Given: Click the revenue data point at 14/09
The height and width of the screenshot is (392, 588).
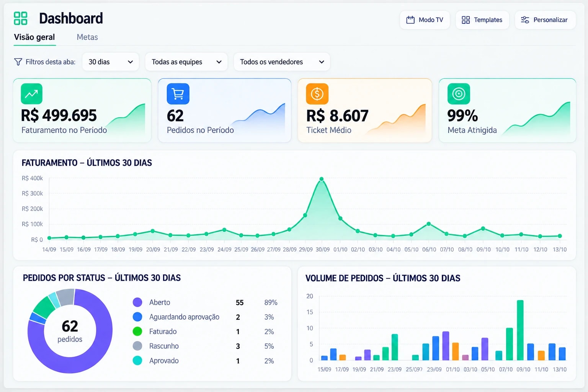Looking at the screenshot, I should [49, 238].
